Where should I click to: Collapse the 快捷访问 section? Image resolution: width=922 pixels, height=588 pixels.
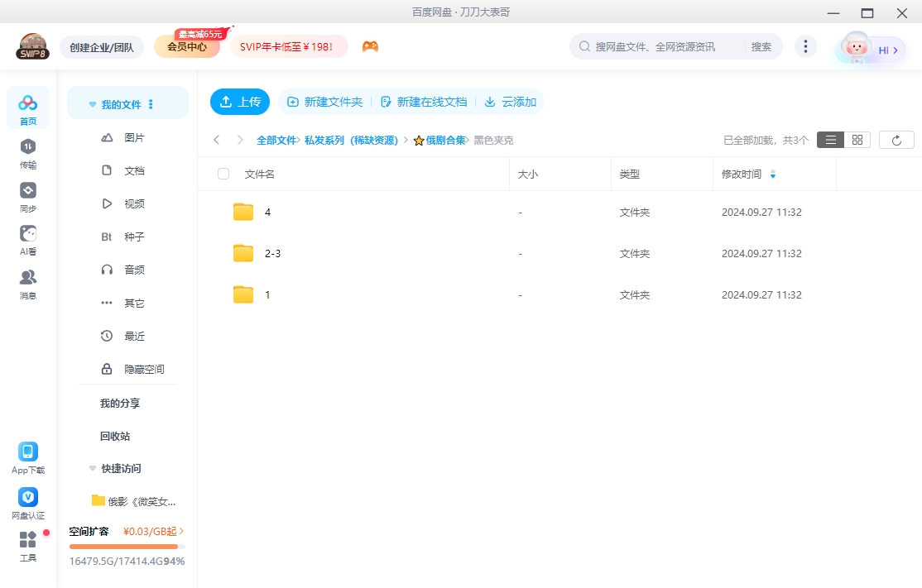tap(92, 468)
